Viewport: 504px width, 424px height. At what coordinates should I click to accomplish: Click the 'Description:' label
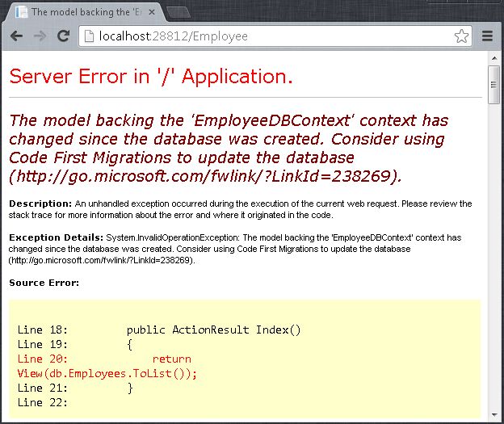pyautogui.click(x=40, y=204)
